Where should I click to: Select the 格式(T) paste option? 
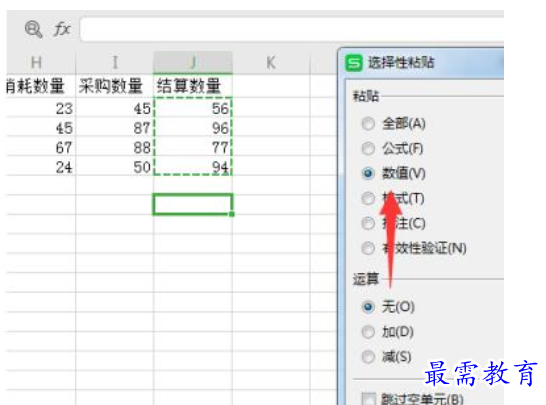point(393,198)
